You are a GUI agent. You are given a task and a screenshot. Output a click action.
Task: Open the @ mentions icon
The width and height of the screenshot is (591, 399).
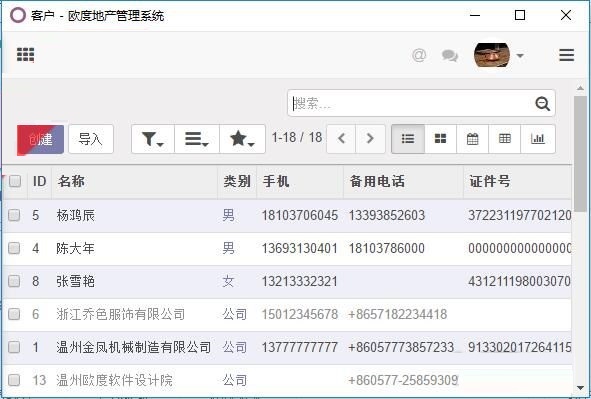[x=419, y=55]
